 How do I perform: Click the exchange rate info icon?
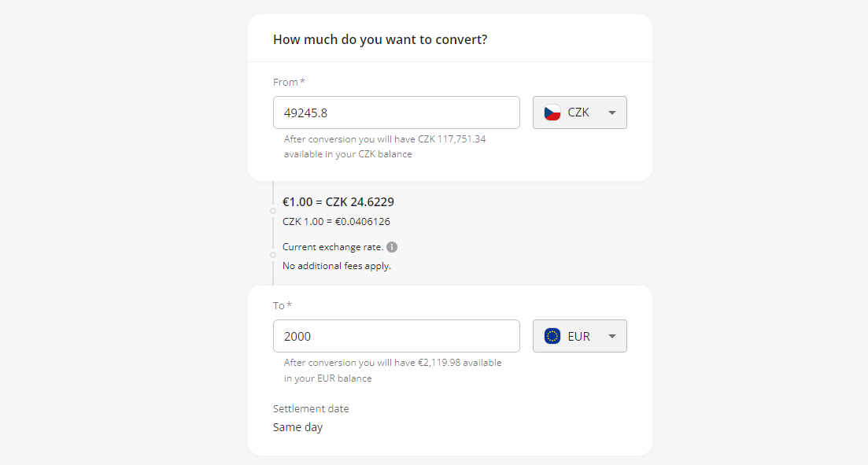pyautogui.click(x=392, y=247)
